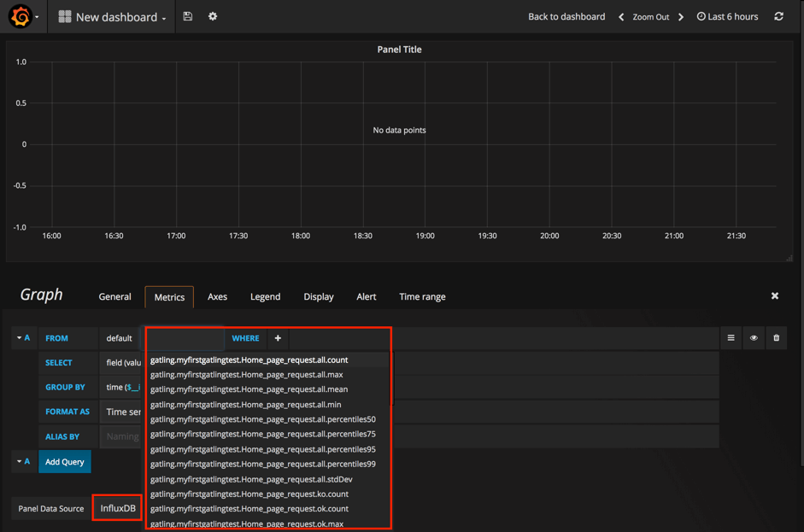The height and width of the screenshot is (532, 804).
Task: Click Back to dashboard link
Action: tap(566, 16)
